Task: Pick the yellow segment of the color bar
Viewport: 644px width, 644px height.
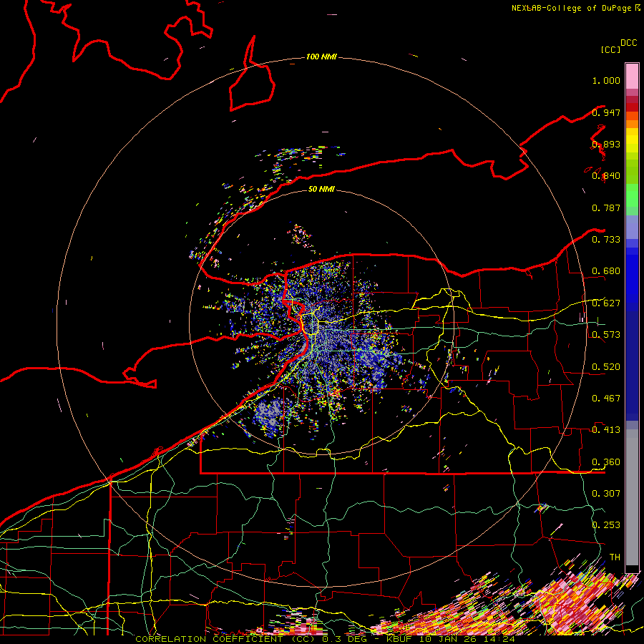Action: click(632, 140)
